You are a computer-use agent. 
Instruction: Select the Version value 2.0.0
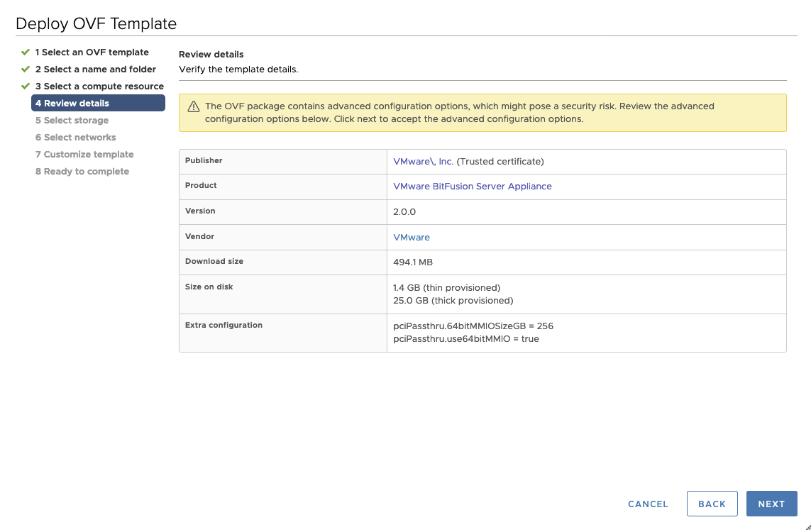[404, 211]
